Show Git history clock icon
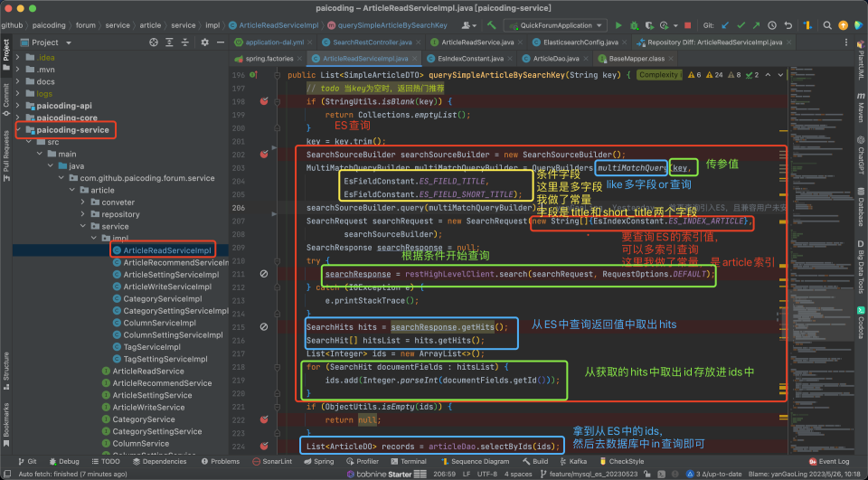Image resolution: width=868 pixels, height=480 pixels. [771, 25]
